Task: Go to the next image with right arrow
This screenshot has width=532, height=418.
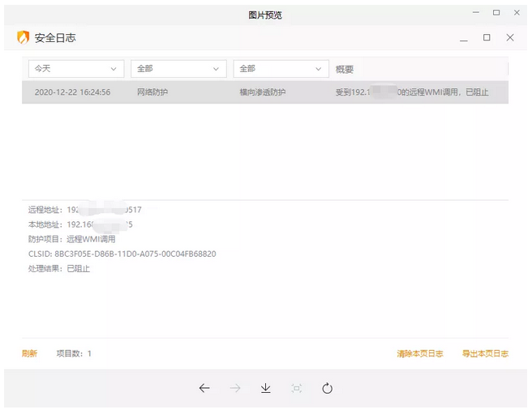Action: [x=235, y=388]
